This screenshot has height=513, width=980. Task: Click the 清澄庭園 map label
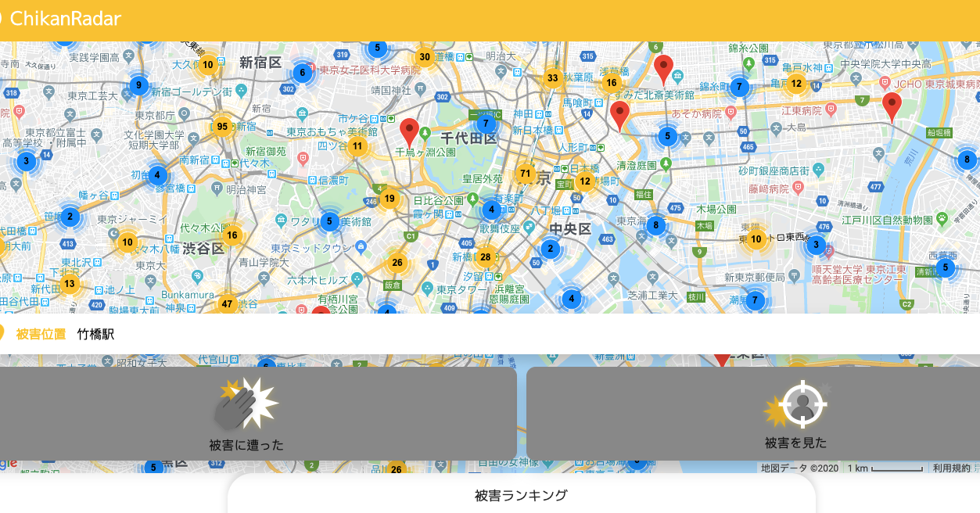[637, 165]
